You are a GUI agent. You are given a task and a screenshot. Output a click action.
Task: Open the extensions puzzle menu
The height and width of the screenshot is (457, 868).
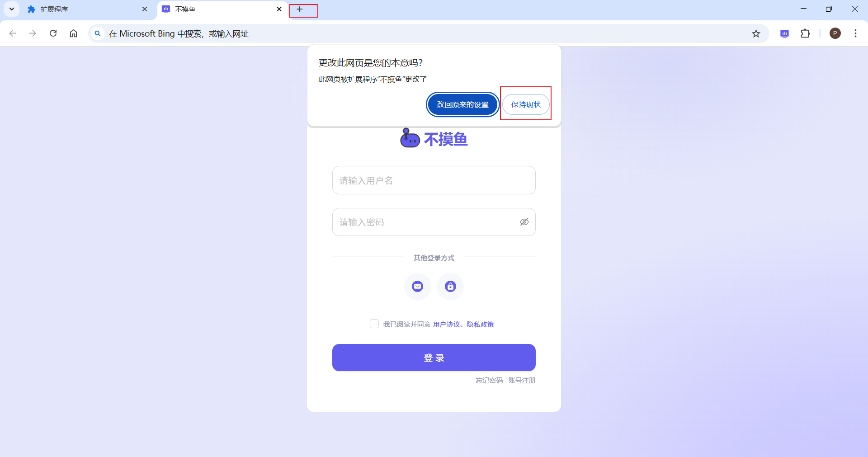(805, 33)
